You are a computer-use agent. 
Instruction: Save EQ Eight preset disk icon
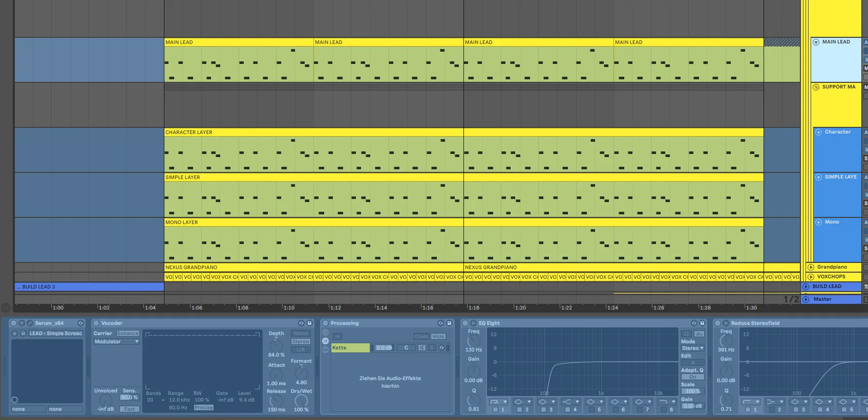(x=702, y=323)
